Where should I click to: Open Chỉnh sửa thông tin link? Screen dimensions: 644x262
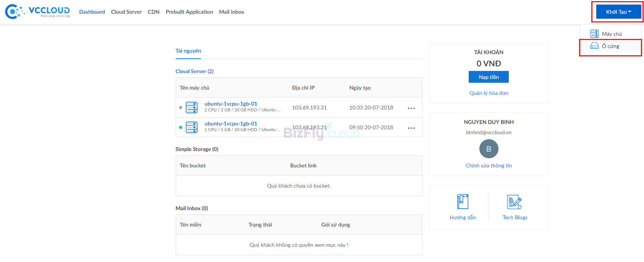(x=489, y=166)
